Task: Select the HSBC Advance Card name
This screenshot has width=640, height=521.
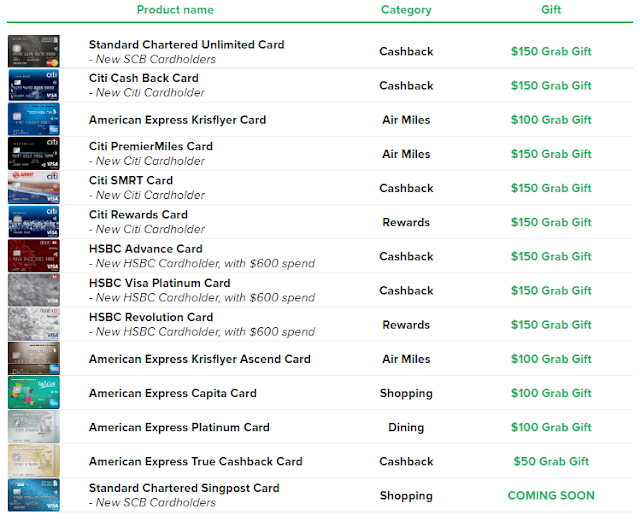Action: 146,249
